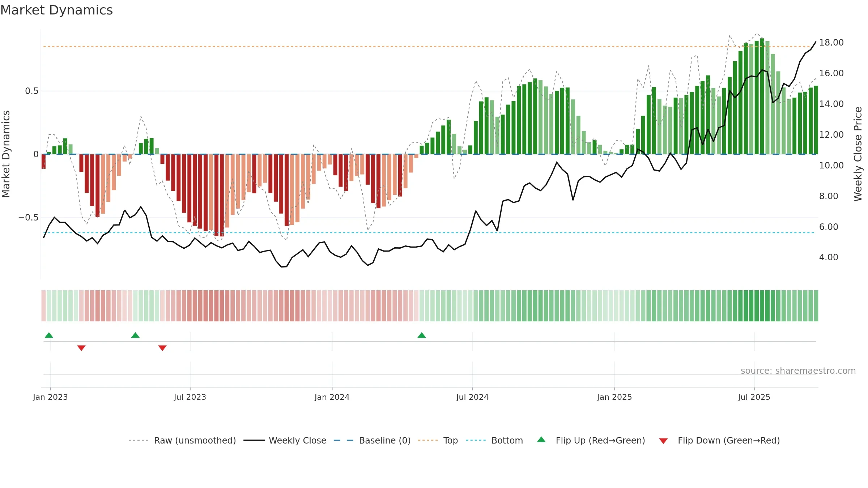Click the green flip-up marker before Jul 2024
The height and width of the screenshot is (488, 868).
pos(422,335)
